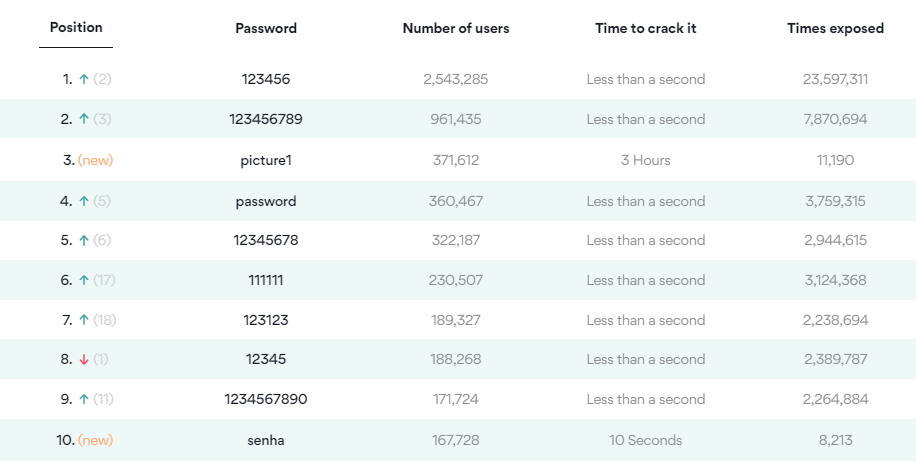Click the up arrow in the 123123 row
The width and height of the screenshot is (916, 463).
(84, 321)
